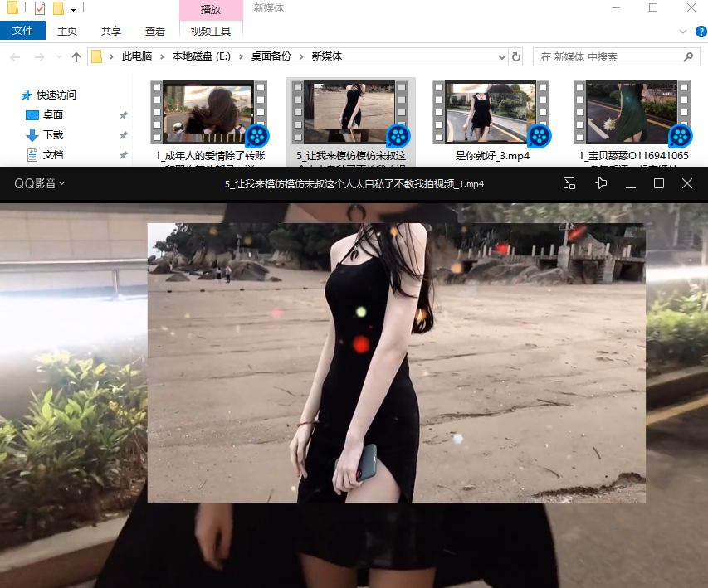Open the QQ影音 main menu dropdown
Screen dimensions: 708x588
40,183
